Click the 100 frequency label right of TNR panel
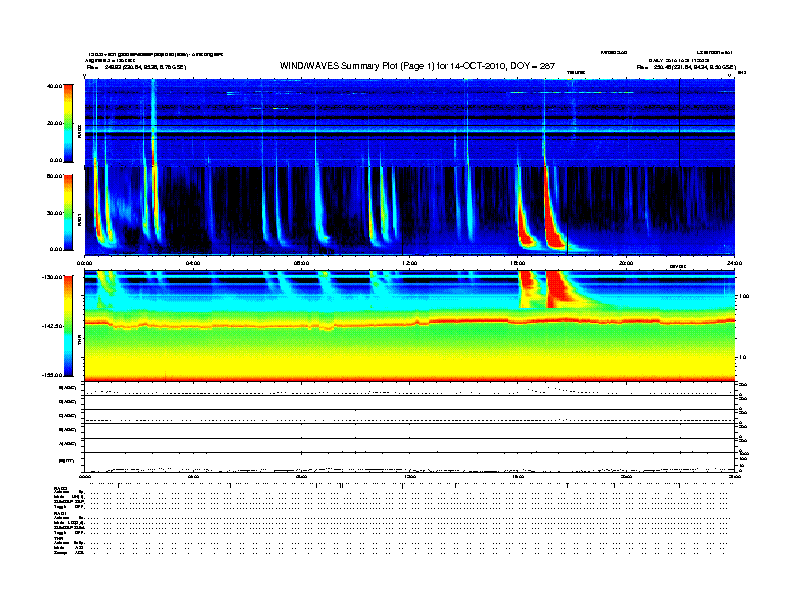This screenshot has width=792, height=612. (x=744, y=296)
